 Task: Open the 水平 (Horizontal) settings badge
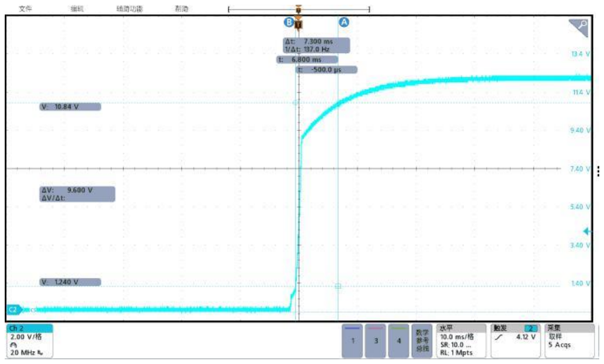(461, 341)
